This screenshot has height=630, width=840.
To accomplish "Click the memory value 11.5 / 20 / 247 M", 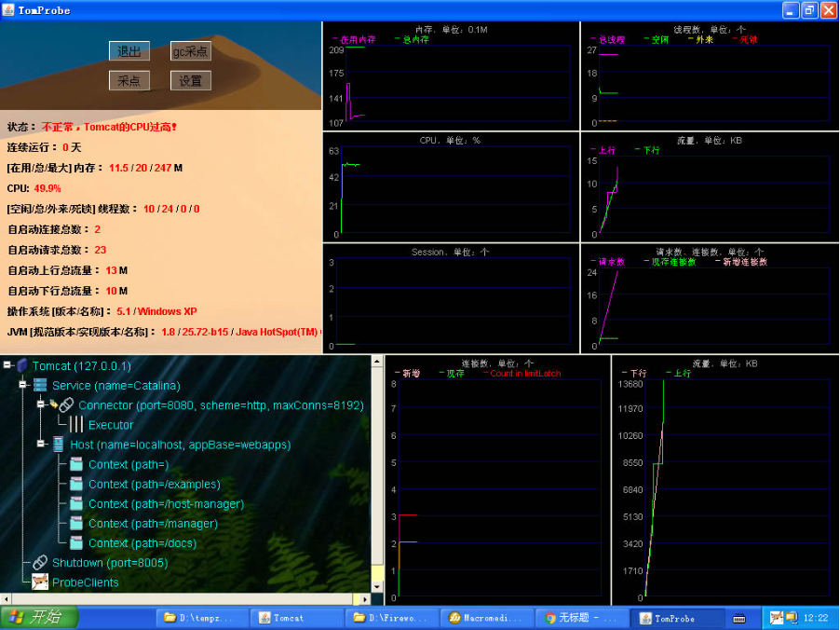I will (x=145, y=168).
